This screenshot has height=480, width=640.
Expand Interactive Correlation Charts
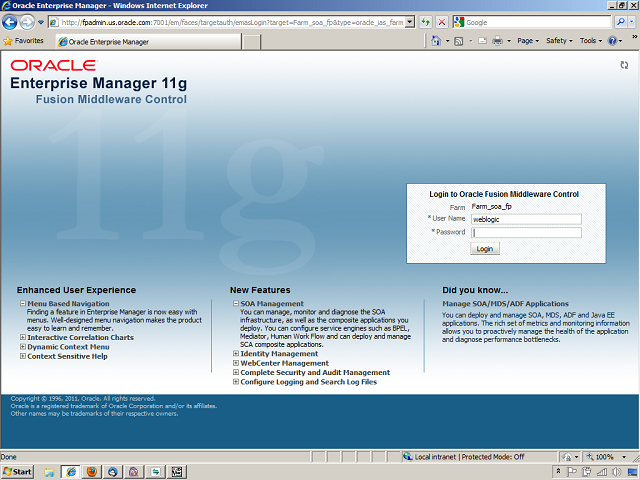pos(23,337)
